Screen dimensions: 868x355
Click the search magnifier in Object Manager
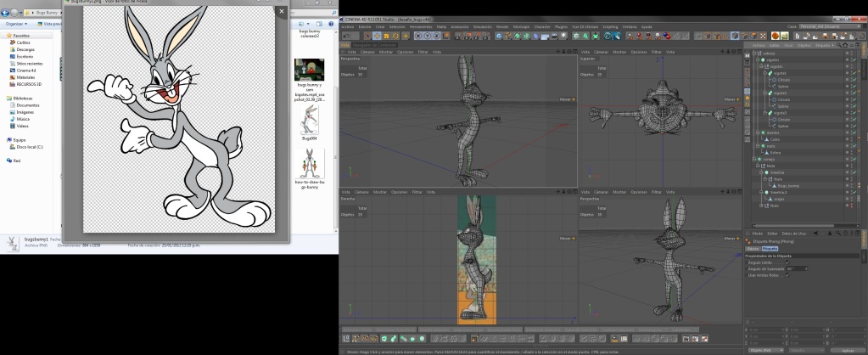coord(839,45)
